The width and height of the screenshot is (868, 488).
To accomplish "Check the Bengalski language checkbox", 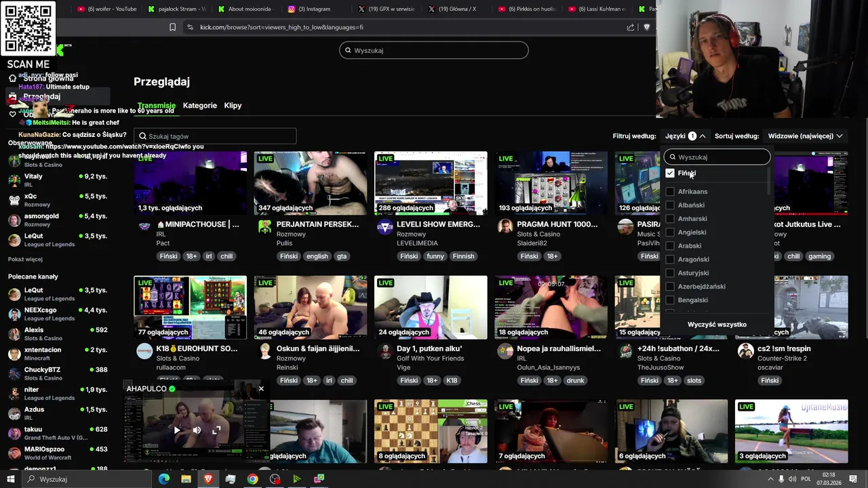I will coord(670,300).
